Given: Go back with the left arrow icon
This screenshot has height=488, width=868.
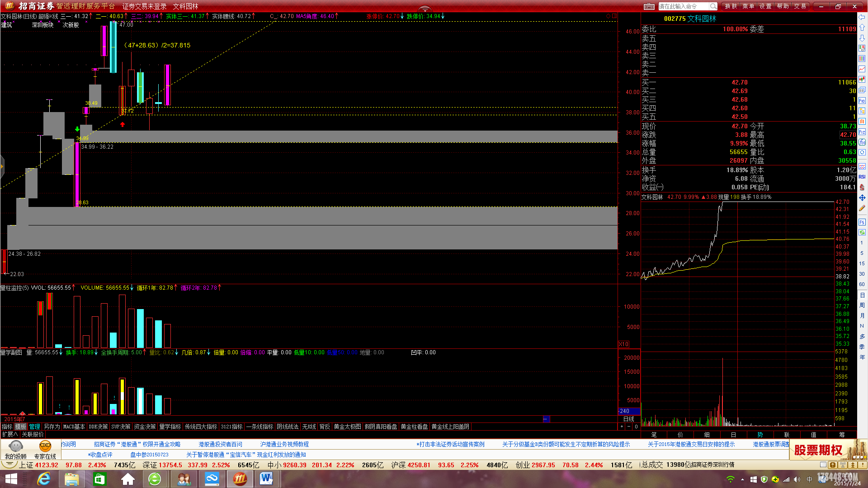Looking at the screenshot, I should tap(862, 17).
